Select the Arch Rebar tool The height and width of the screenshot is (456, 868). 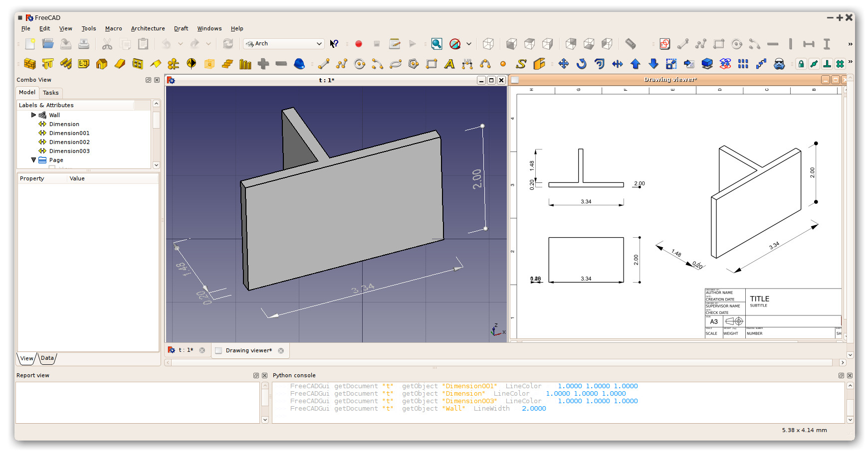66,64
